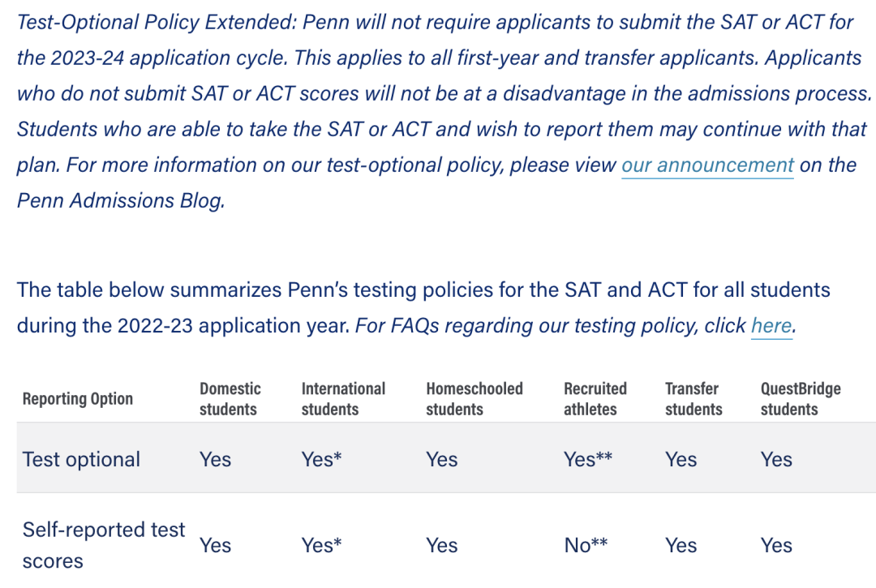This screenshot has height=588, width=876.
Task: Click the "No**" cell under Recruited athletes
Action: [x=586, y=545]
